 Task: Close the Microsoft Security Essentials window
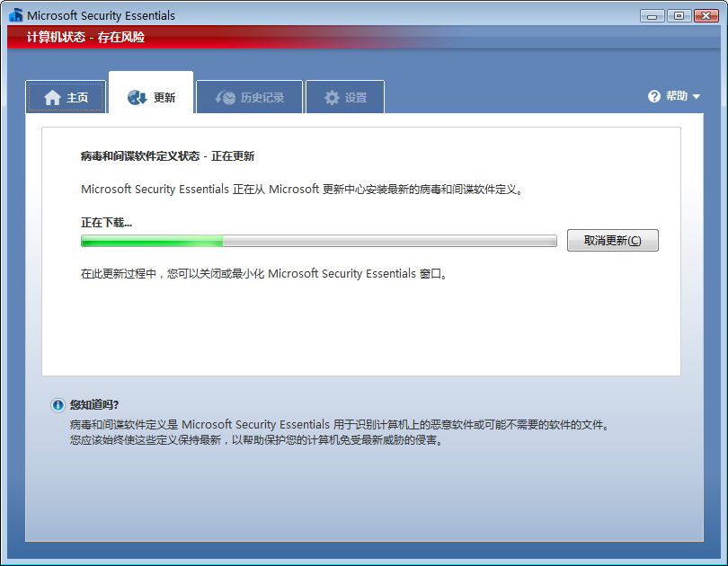click(706, 15)
